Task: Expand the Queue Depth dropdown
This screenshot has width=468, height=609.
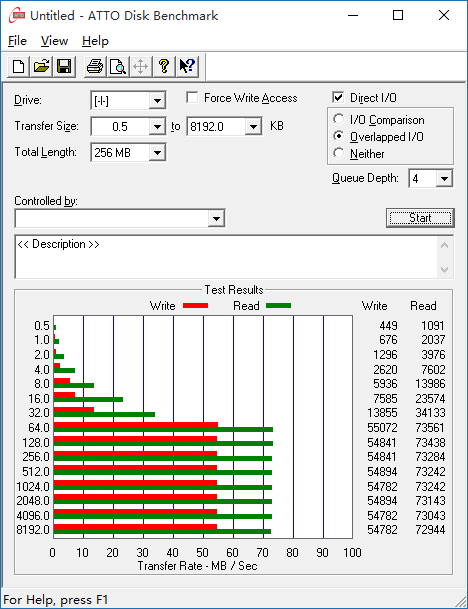Action: pos(444,179)
